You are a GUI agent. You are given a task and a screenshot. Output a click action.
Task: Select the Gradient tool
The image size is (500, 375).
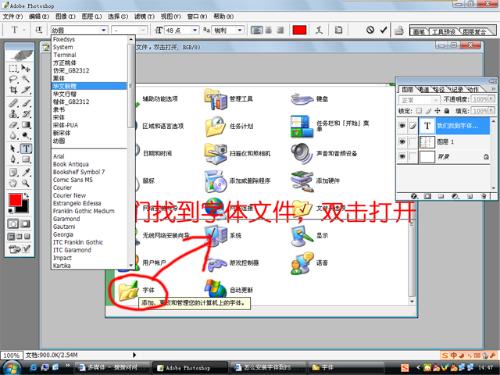26,125
